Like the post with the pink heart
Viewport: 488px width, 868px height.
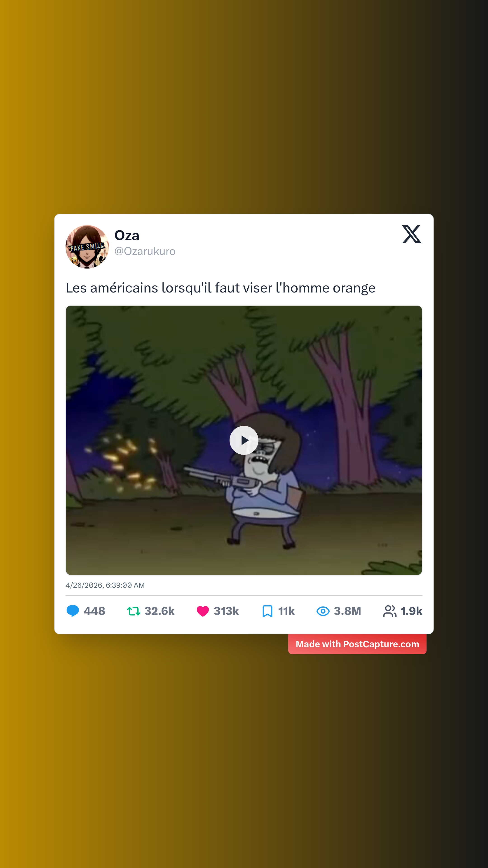[x=203, y=611]
